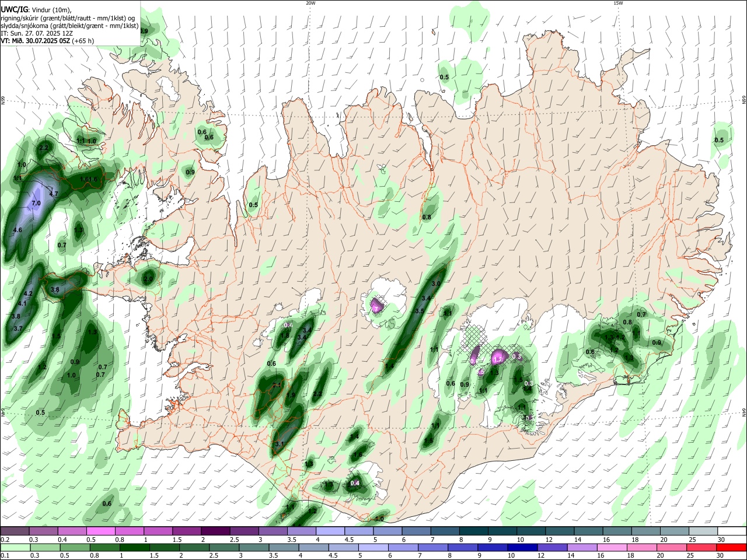Click the lightest green 0.1 mm rain swatch
This screenshot has height=560, width=747.
point(15,547)
